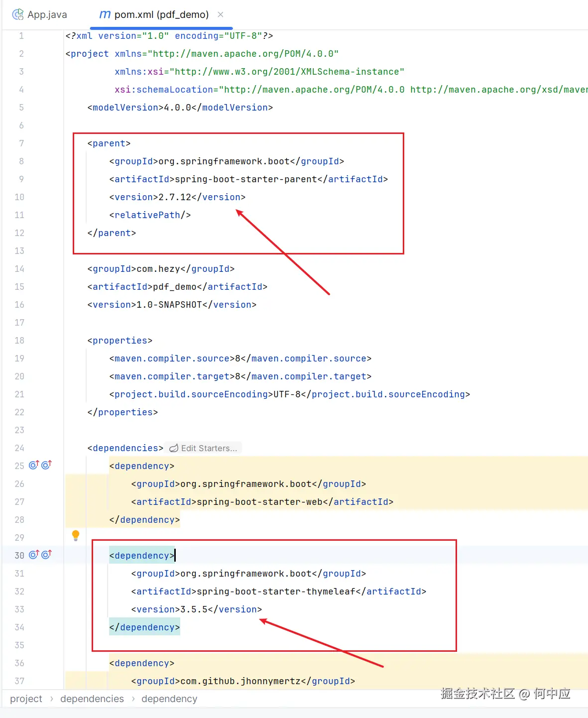Select 'dependency' in the breadcrumb bar
The width and height of the screenshot is (588, 718).
[x=169, y=699]
